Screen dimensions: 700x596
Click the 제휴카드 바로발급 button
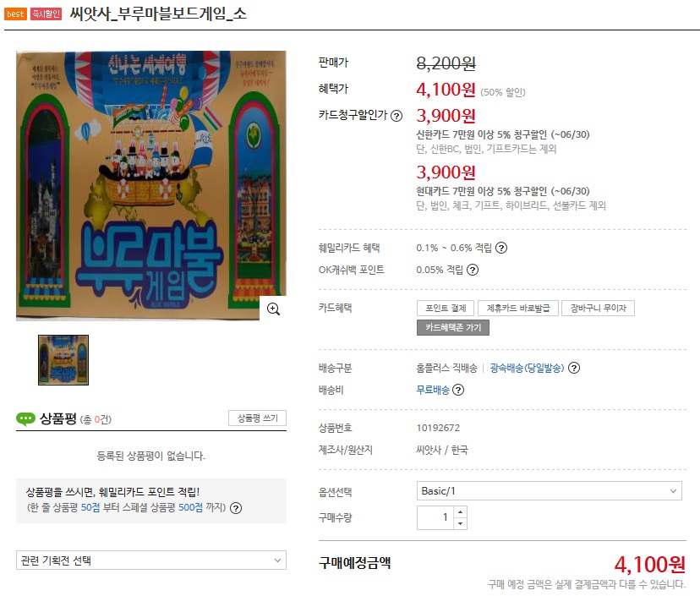pos(518,308)
